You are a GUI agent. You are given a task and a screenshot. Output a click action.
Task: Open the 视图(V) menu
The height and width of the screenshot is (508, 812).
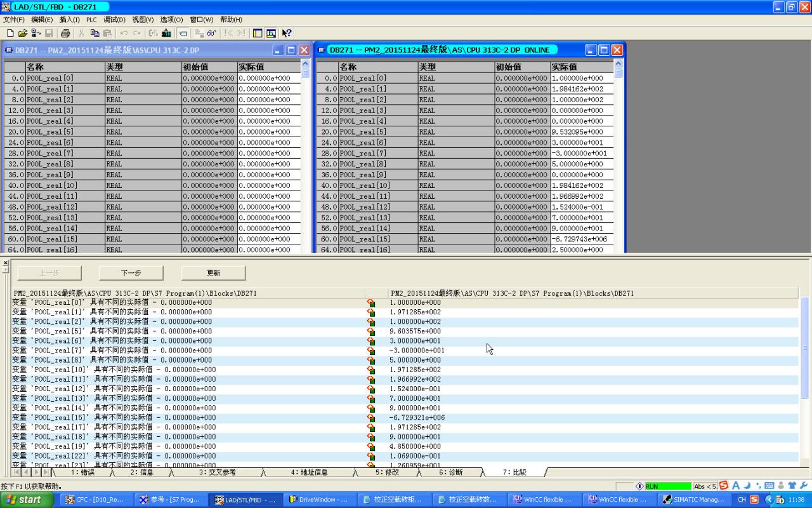click(x=143, y=20)
